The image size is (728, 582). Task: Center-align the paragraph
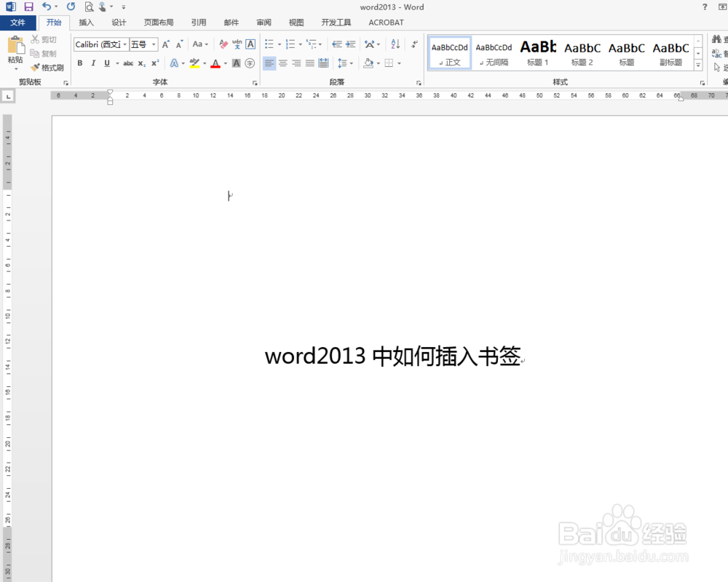pyautogui.click(x=282, y=63)
